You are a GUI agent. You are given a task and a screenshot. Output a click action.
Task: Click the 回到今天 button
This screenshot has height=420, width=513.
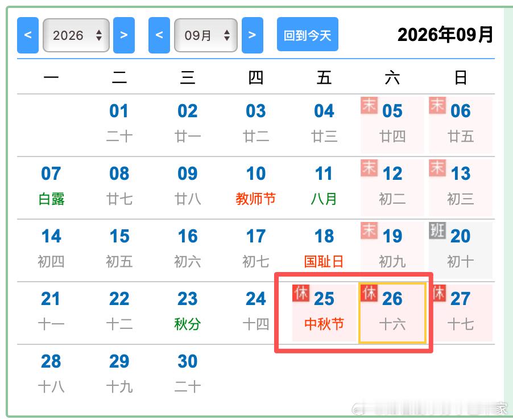click(x=308, y=34)
